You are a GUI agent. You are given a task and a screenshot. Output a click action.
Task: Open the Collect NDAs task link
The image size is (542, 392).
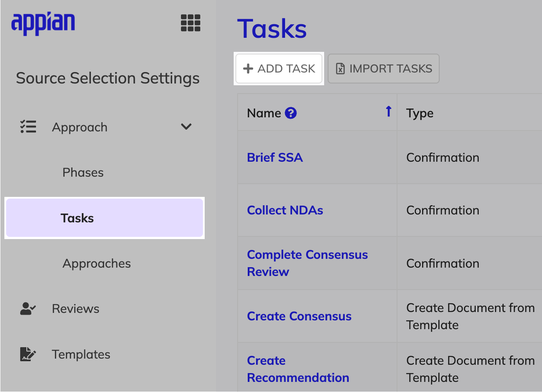pos(285,210)
